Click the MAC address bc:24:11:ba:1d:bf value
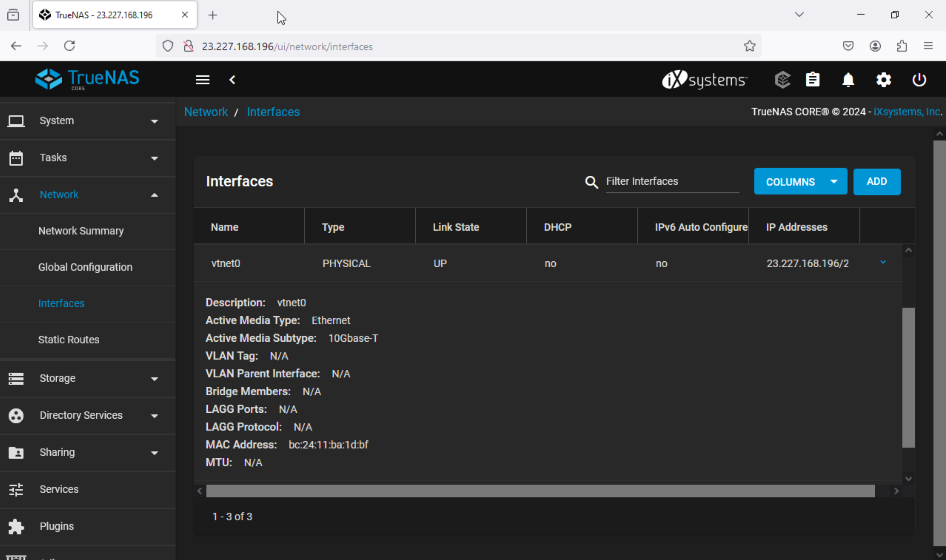Screen dimensions: 946x560 pyautogui.click(x=328, y=445)
